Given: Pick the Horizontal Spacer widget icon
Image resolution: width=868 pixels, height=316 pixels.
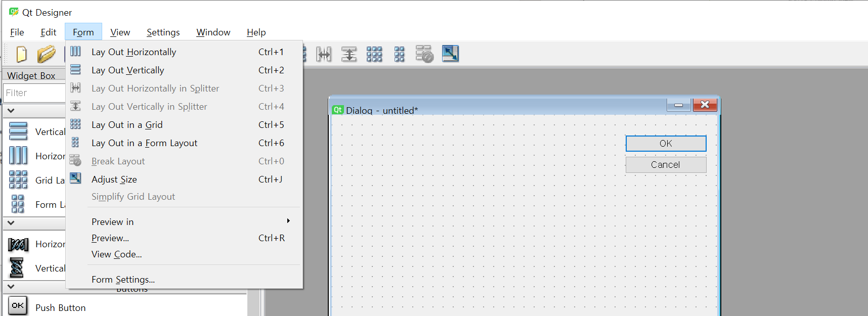Looking at the screenshot, I should click(x=18, y=244).
